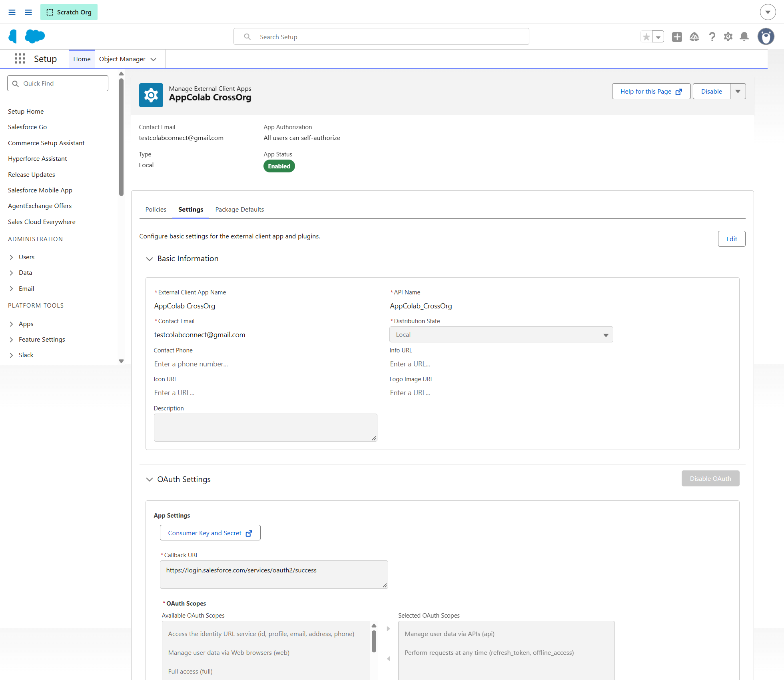Expand the Feature Settings node
784x680 pixels.
tap(11, 340)
